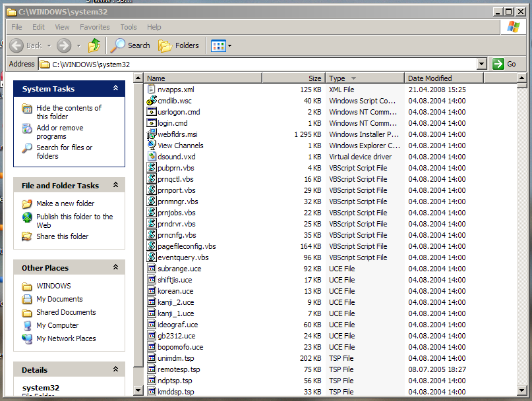The width and height of the screenshot is (532, 401).
Task: Select the login.cmd file icon
Action: click(x=152, y=122)
